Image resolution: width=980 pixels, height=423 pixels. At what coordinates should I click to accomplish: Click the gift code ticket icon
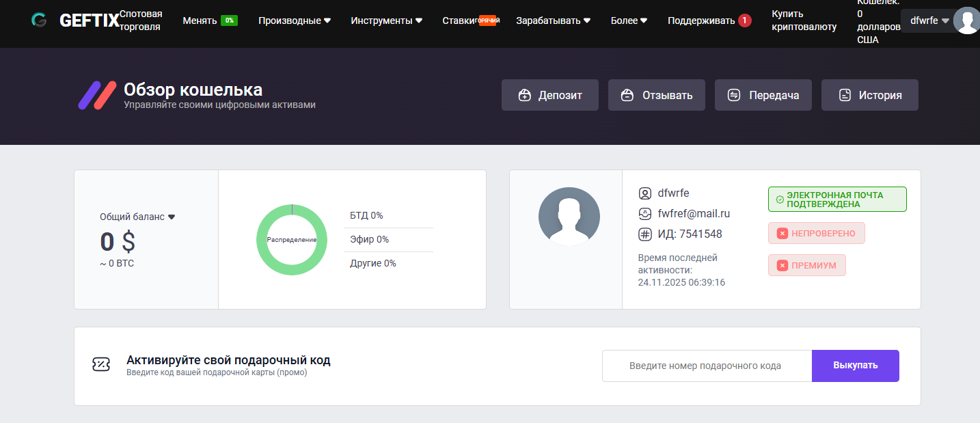pos(101,365)
